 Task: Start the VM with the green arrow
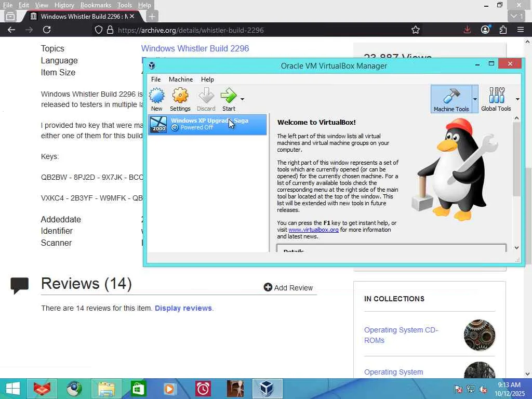[229, 99]
